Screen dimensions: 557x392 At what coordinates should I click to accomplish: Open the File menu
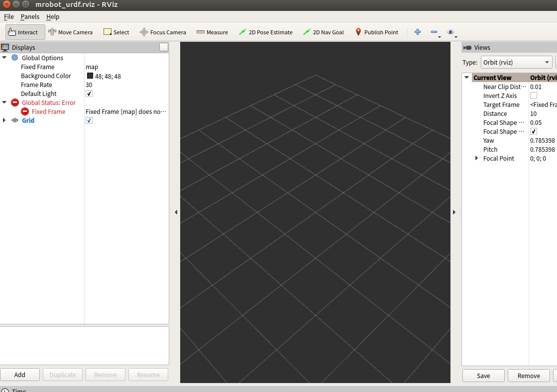(x=8, y=16)
